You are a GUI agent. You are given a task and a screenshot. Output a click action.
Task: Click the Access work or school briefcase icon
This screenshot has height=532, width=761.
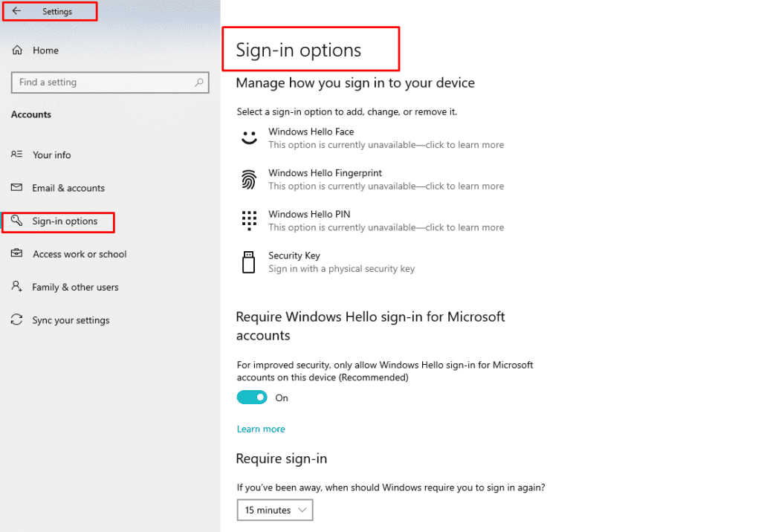pos(16,253)
